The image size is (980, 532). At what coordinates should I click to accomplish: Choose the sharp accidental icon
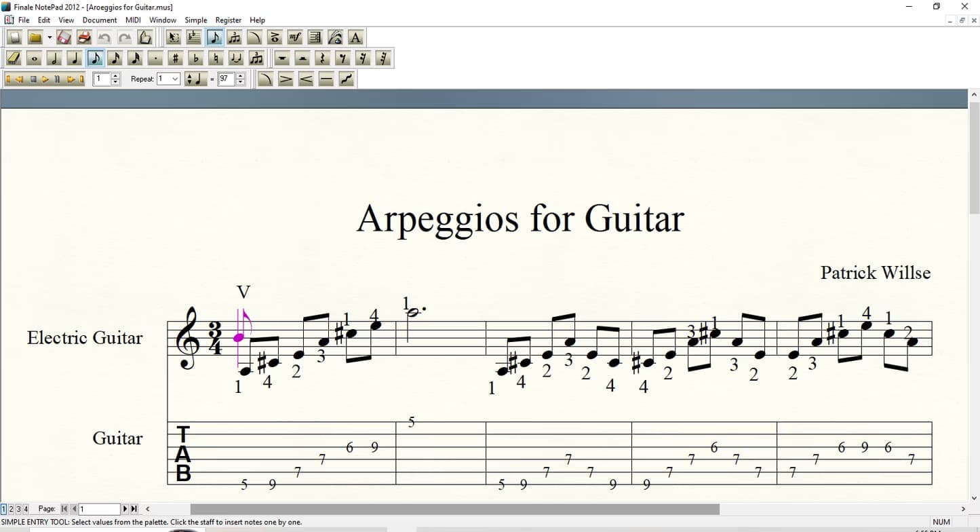[174, 58]
